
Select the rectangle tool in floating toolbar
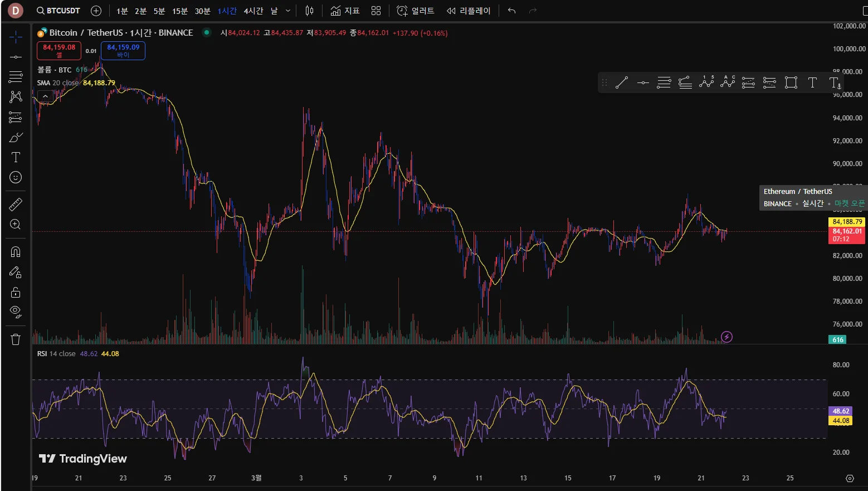tap(791, 83)
